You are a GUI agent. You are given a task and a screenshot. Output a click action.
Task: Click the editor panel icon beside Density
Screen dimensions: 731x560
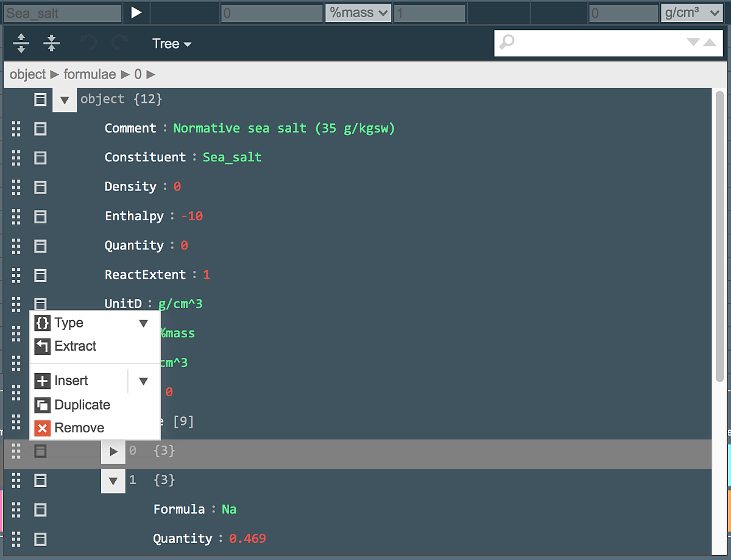point(40,187)
